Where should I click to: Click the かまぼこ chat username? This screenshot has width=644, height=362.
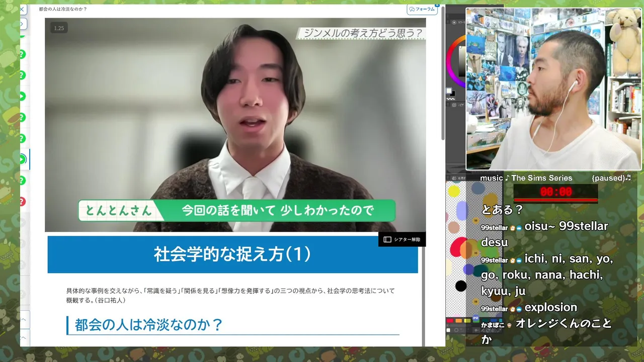click(x=493, y=325)
